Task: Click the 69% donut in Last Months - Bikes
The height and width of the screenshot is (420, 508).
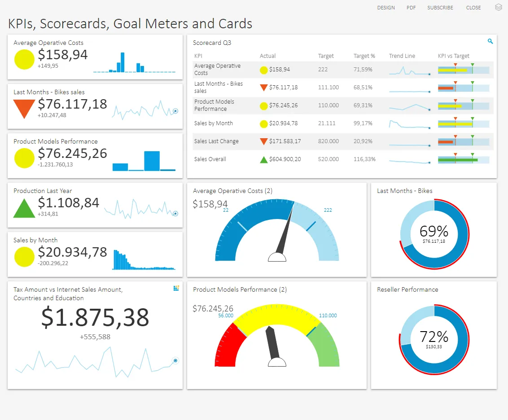Action: (434, 234)
